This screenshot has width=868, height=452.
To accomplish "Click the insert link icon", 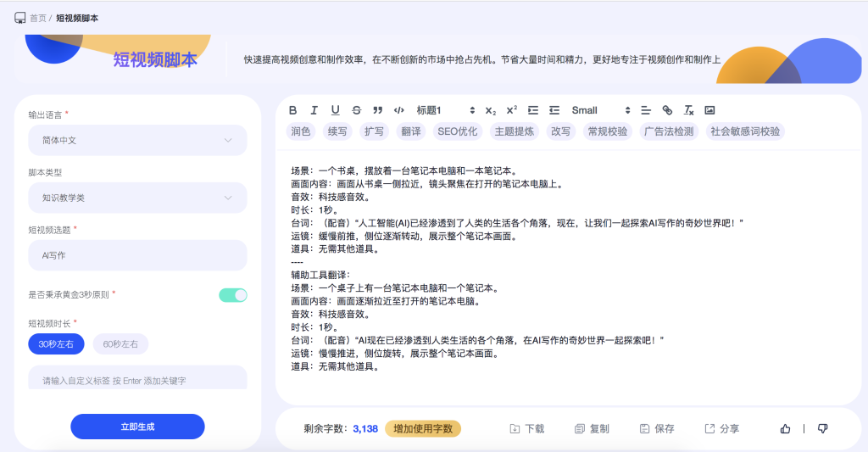I will click(667, 110).
